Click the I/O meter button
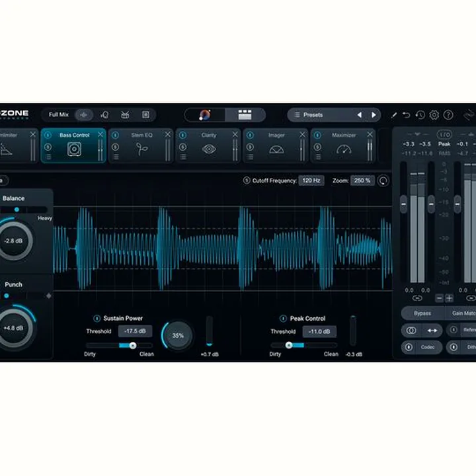This screenshot has height=476, width=476. coord(444,134)
